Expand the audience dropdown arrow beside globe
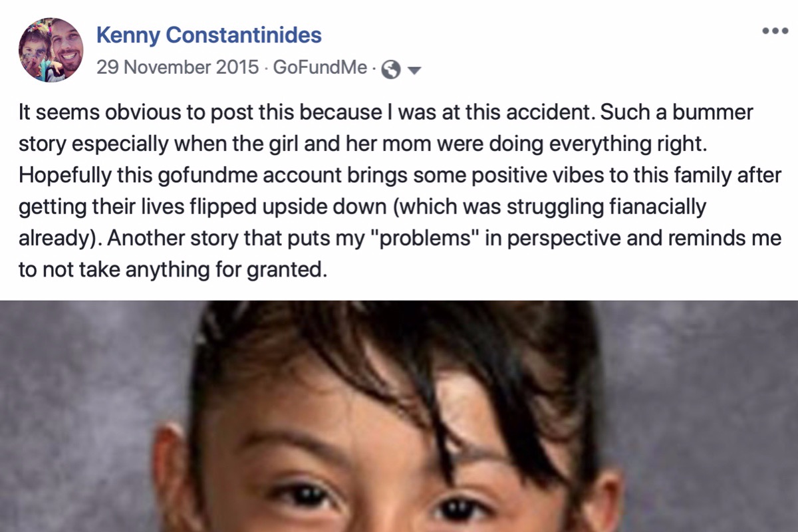The height and width of the screenshot is (532, 798). [414, 70]
